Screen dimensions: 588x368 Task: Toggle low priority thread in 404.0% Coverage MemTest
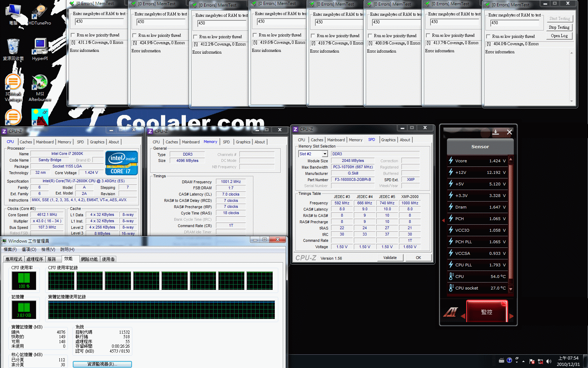click(488, 36)
